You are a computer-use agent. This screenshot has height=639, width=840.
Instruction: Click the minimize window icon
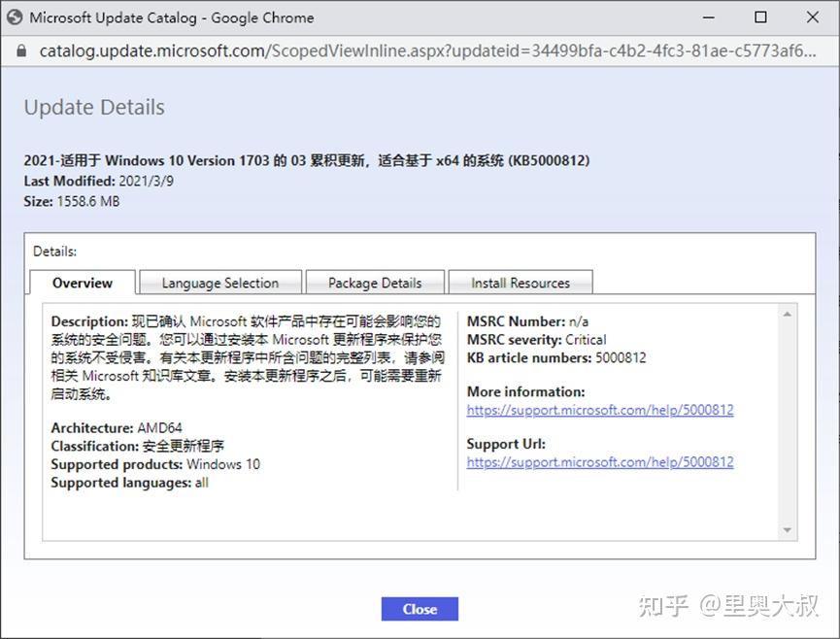point(711,17)
